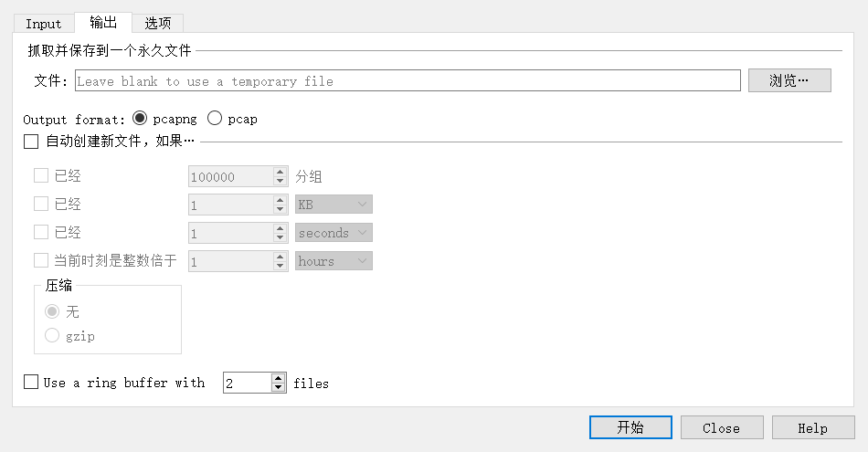868x452 pixels.
Task: Enable 自动创建新文件 checkbox
Action: tap(31, 142)
